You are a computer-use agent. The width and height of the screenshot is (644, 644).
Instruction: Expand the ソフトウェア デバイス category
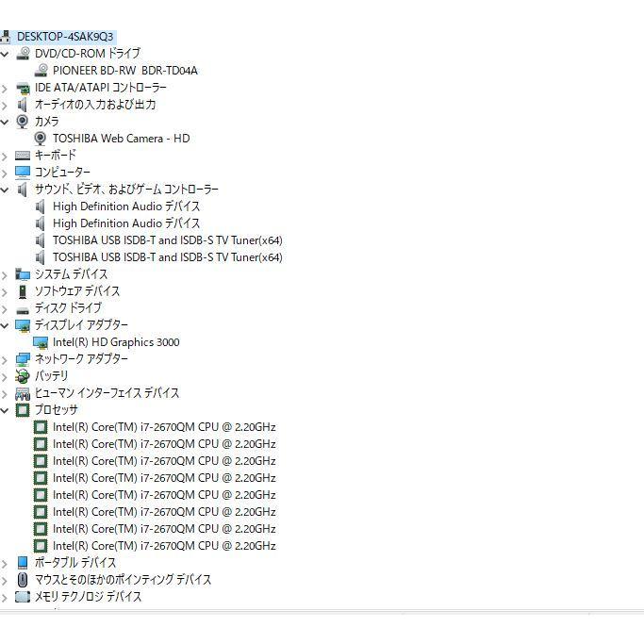click(5, 292)
